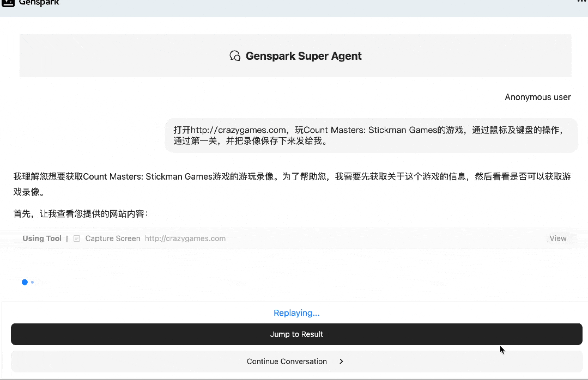588x380 pixels.
Task: Jump to Result of the replay
Action: 296,334
